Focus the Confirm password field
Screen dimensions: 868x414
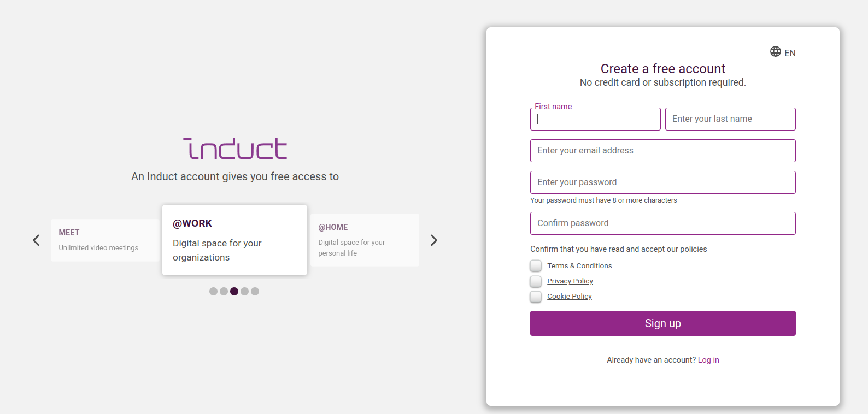pyautogui.click(x=663, y=223)
